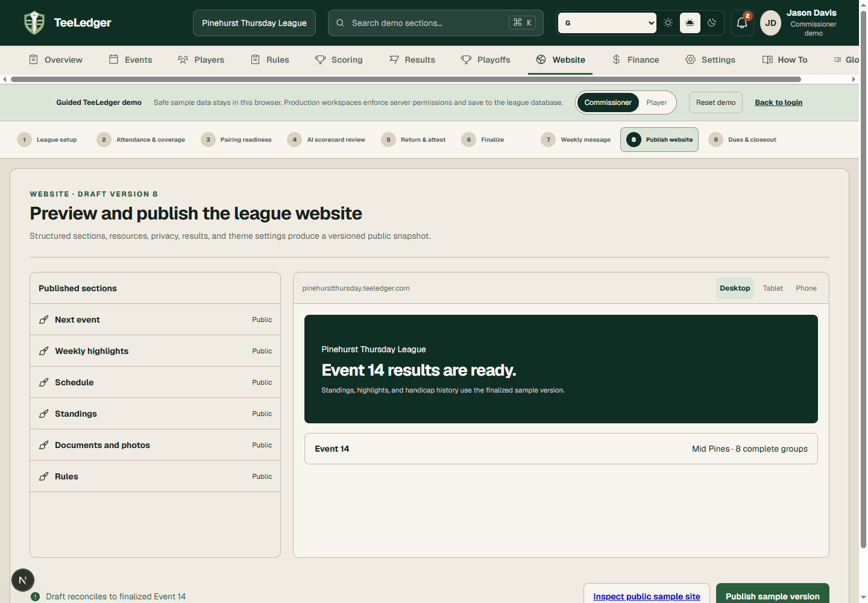
Task: Click Reset demo button
Action: pyautogui.click(x=715, y=103)
